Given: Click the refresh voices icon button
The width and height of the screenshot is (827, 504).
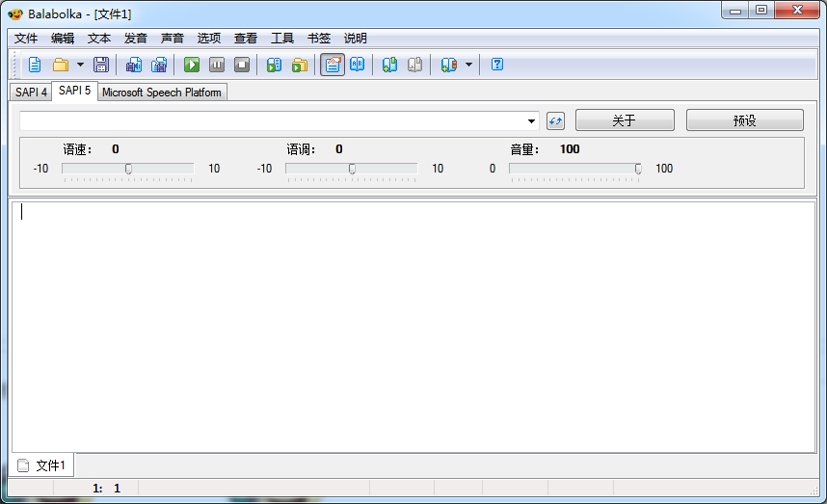Looking at the screenshot, I should pyautogui.click(x=555, y=120).
